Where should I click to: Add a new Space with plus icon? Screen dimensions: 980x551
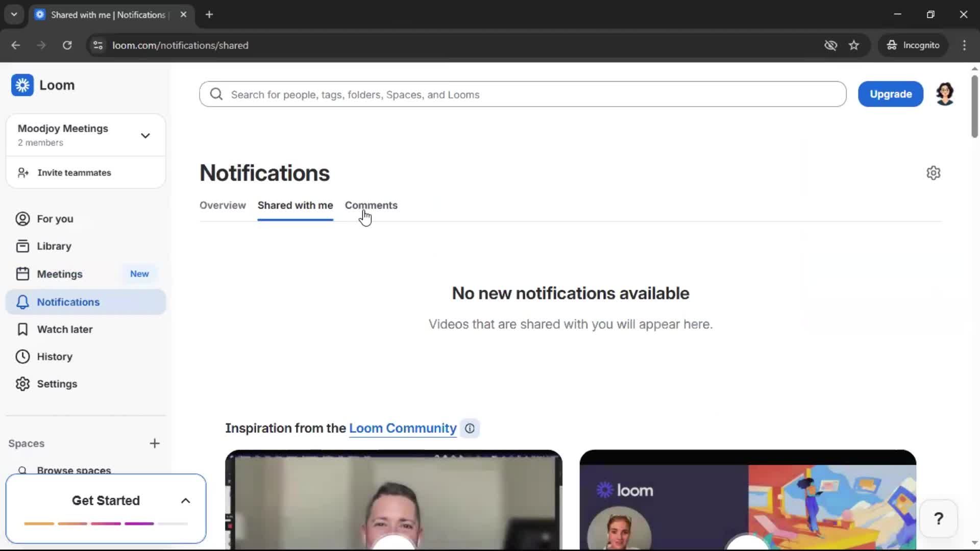click(x=155, y=443)
